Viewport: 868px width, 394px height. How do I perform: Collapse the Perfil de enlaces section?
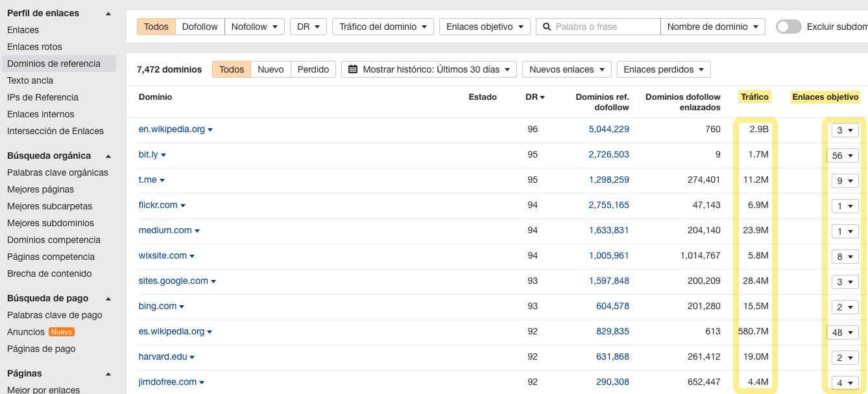coord(108,14)
